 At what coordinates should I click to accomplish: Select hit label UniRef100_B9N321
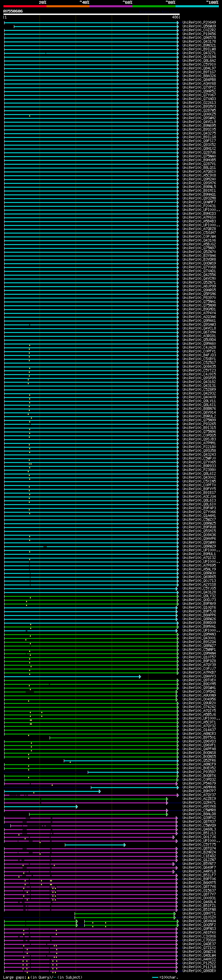199,45
